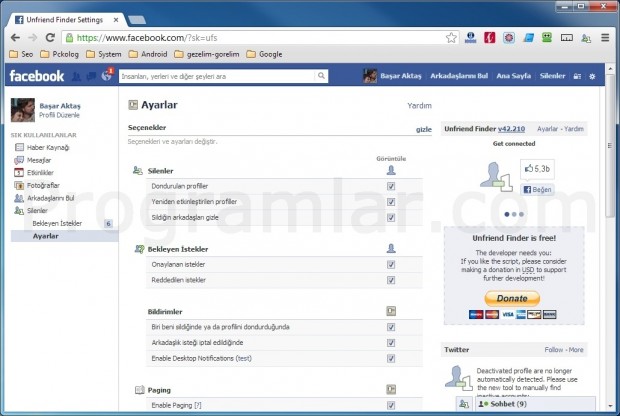Toggle Onaylanan istekler checkbox
620x416 pixels.
click(391, 265)
